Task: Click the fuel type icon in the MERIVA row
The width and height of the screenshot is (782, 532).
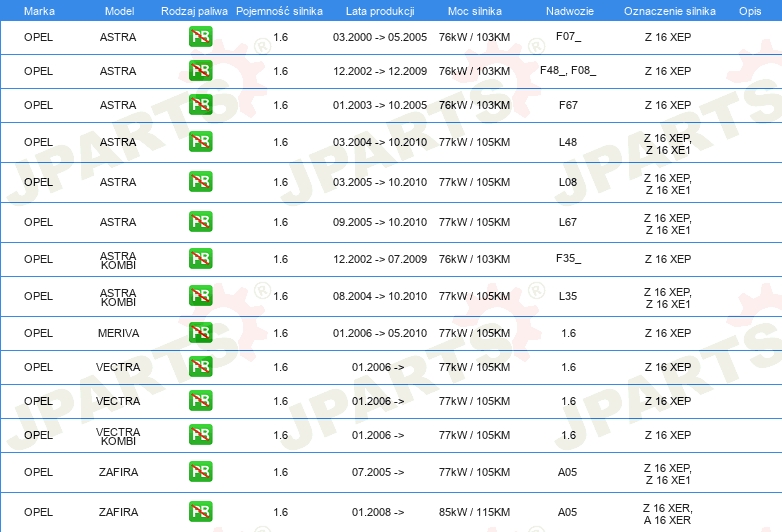Action: click(x=200, y=333)
